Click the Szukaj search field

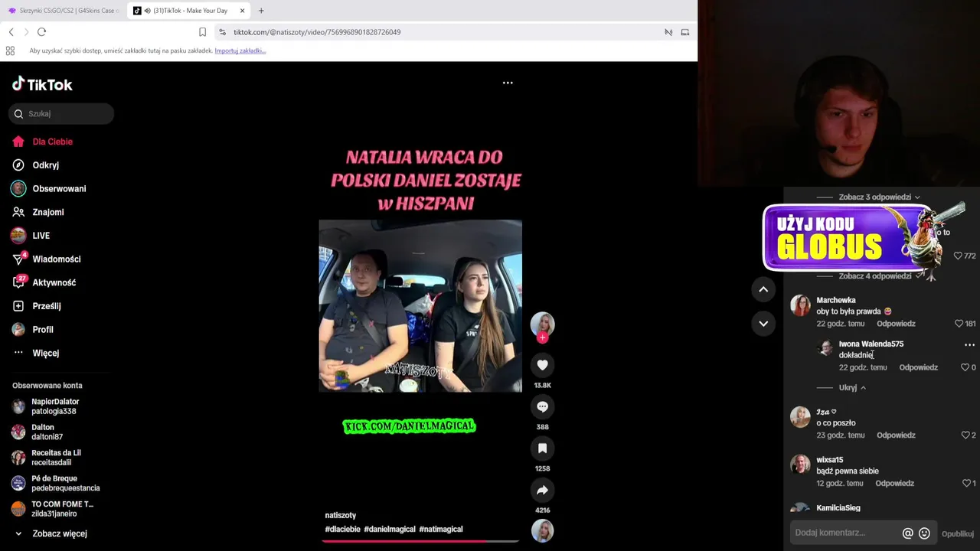coord(61,114)
